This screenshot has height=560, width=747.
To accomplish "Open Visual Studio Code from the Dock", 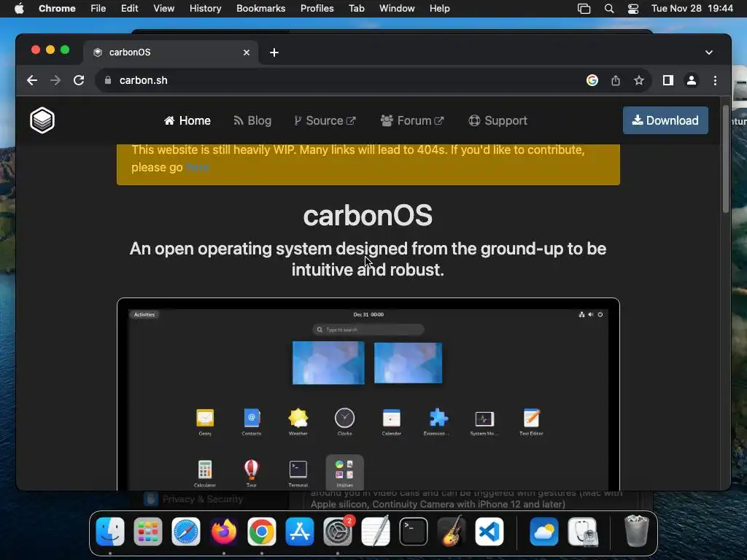I will [x=489, y=532].
